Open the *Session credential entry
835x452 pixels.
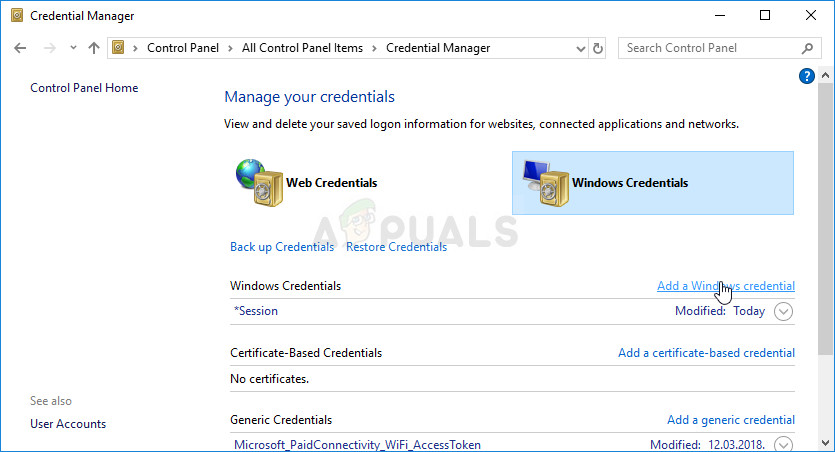coord(256,311)
